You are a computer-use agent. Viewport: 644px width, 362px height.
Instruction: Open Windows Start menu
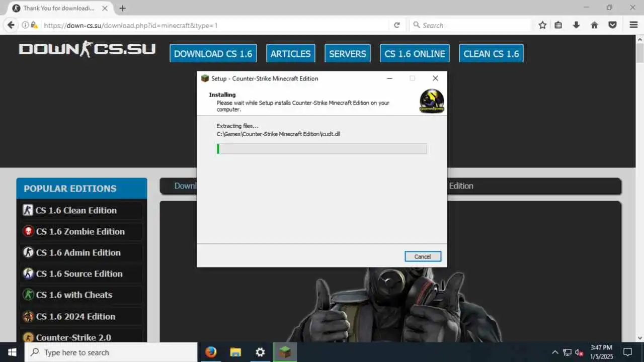point(12,352)
